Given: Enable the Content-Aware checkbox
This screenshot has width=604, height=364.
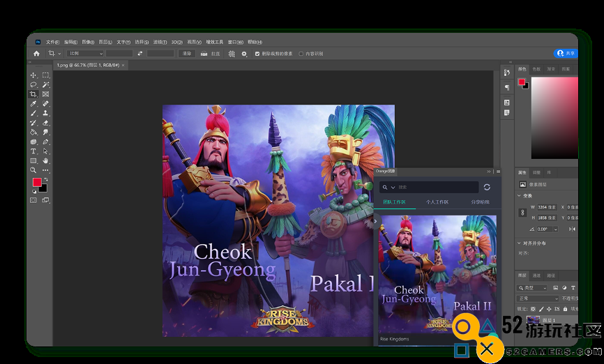Looking at the screenshot, I should coord(301,54).
